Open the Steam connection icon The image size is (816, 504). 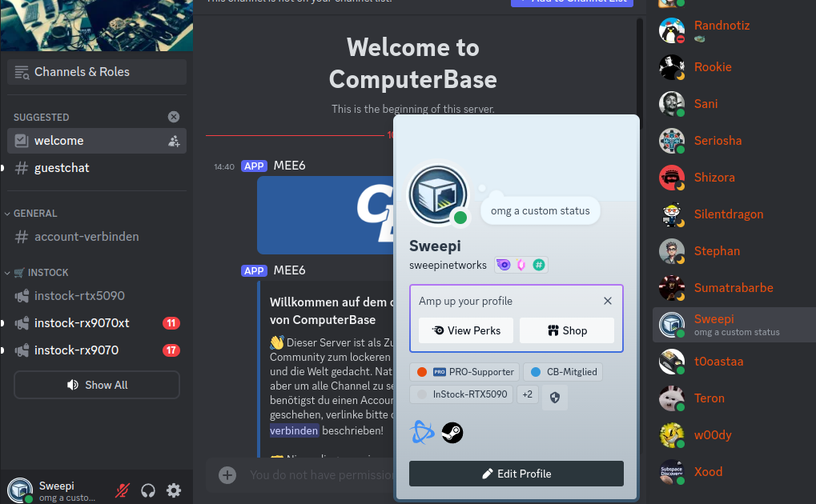point(452,433)
